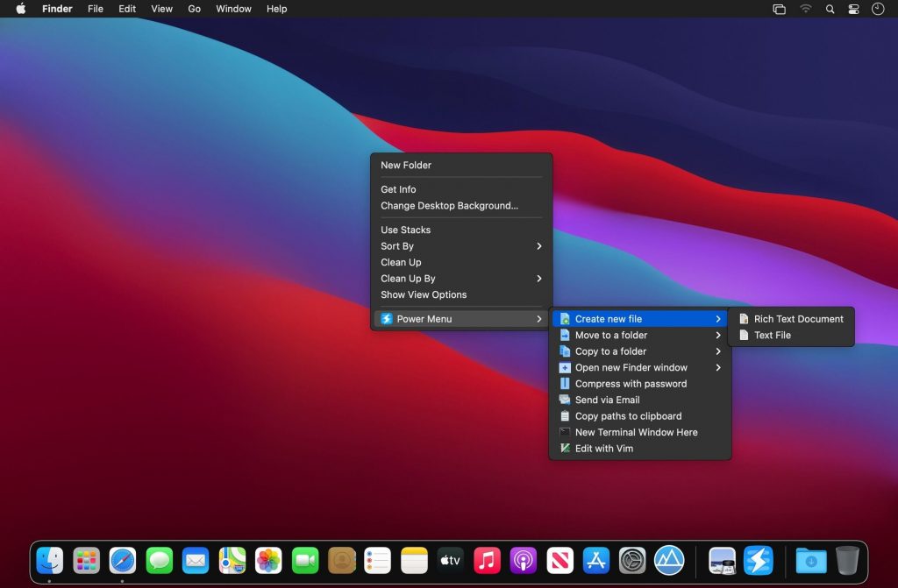This screenshot has width=898, height=588.
Task: Click the Copy paths to clipboard icon
Action: point(564,416)
